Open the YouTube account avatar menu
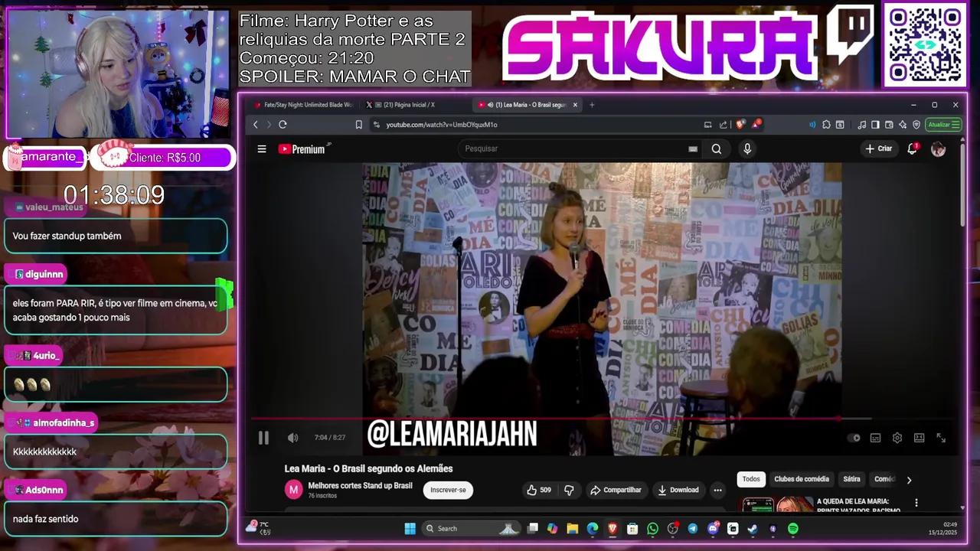Image resolution: width=980 pixels, height=551 pixels. [938, 149]
